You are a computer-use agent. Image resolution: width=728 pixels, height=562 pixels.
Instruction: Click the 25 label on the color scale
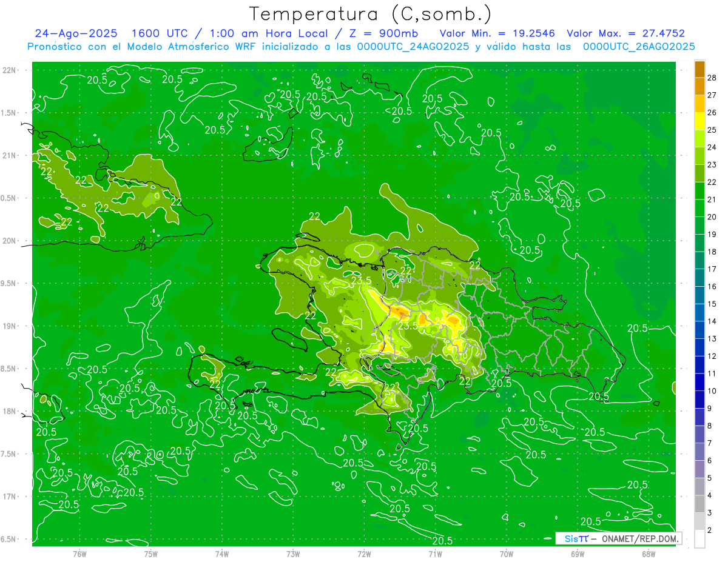(712, 130)
